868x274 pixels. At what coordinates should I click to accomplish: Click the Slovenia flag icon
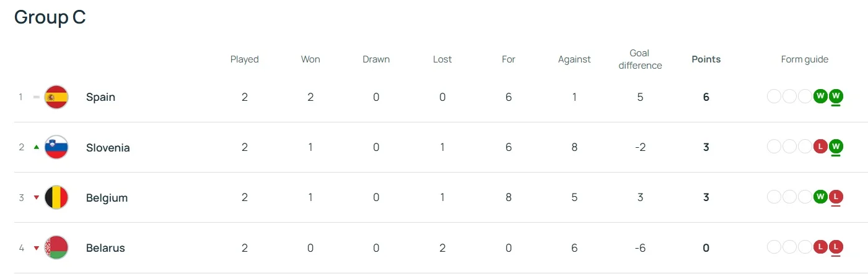pyautogui.click(x=56, y=147)
